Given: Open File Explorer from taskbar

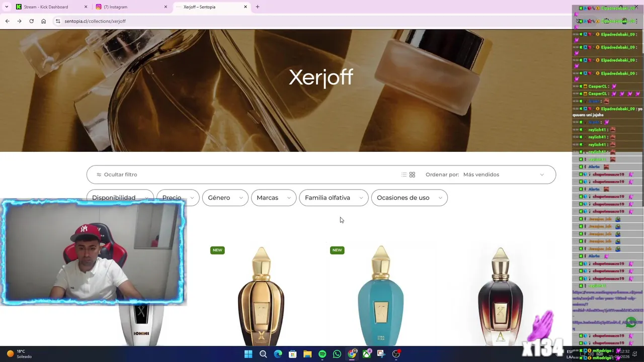Looking at the screenshot, I should (307, 354).
